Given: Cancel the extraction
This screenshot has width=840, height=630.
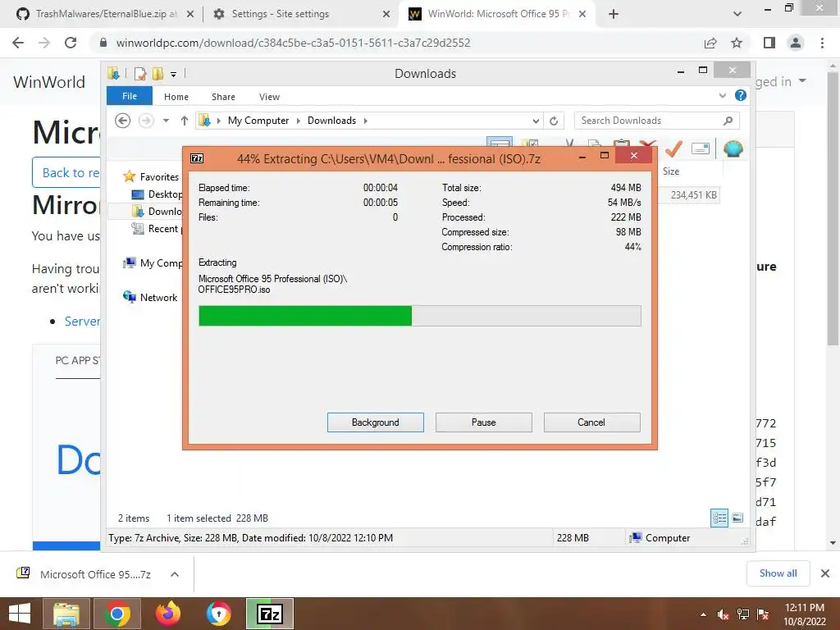Looking at the screenshot, I should (x=591, y=422).
